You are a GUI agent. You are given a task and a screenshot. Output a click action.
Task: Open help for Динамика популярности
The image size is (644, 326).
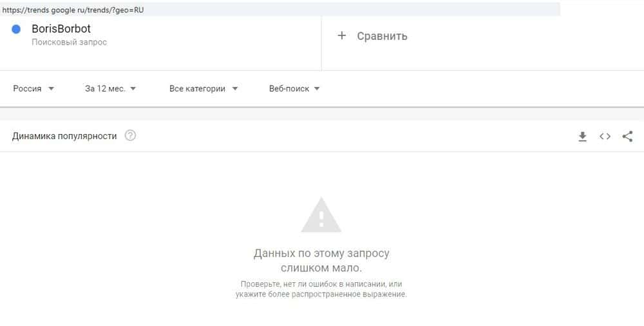point(130,135)
